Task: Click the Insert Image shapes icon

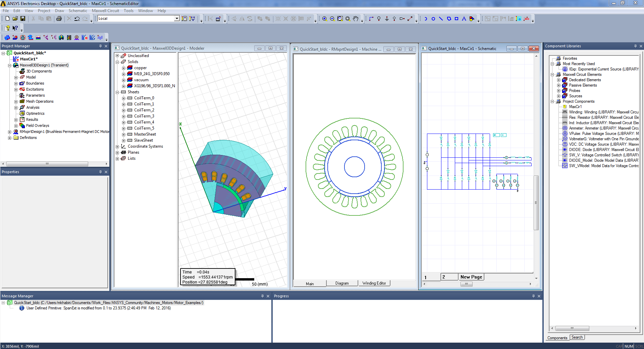Action: [472, 19]
